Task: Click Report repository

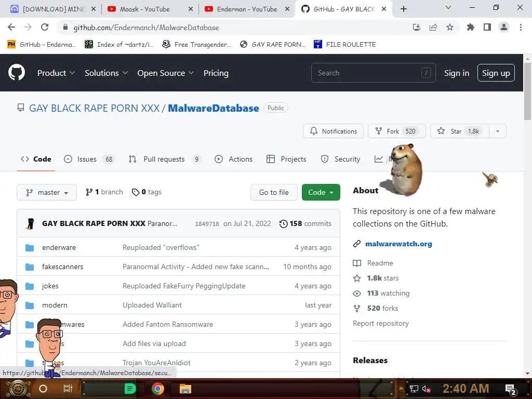Action: click(381, 323)
